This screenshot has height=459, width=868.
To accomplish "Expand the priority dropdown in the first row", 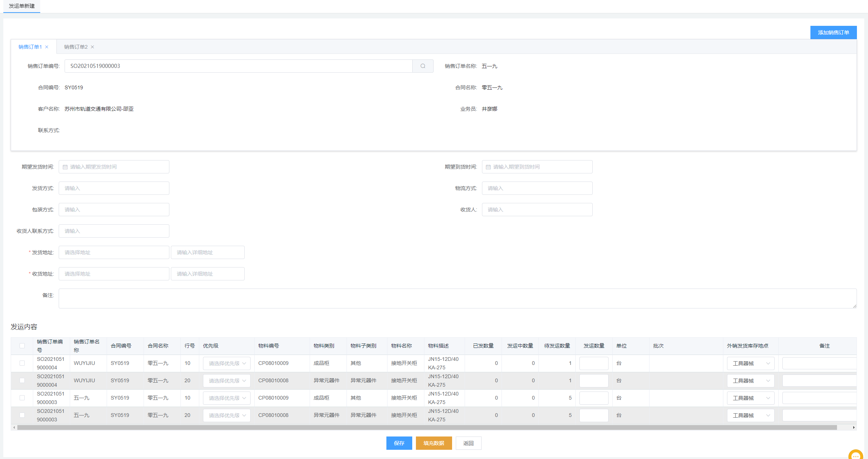I will [227, 363].
